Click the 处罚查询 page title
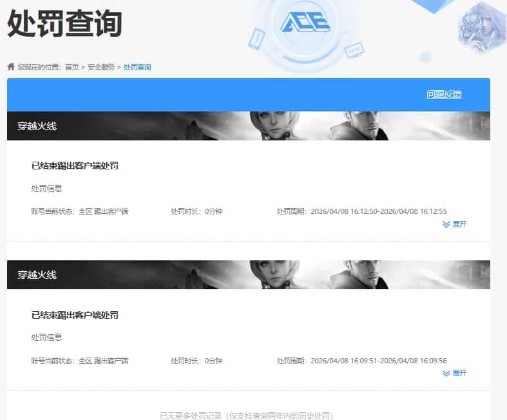Screen dimensions: 507x420 (x=64, y=23)
